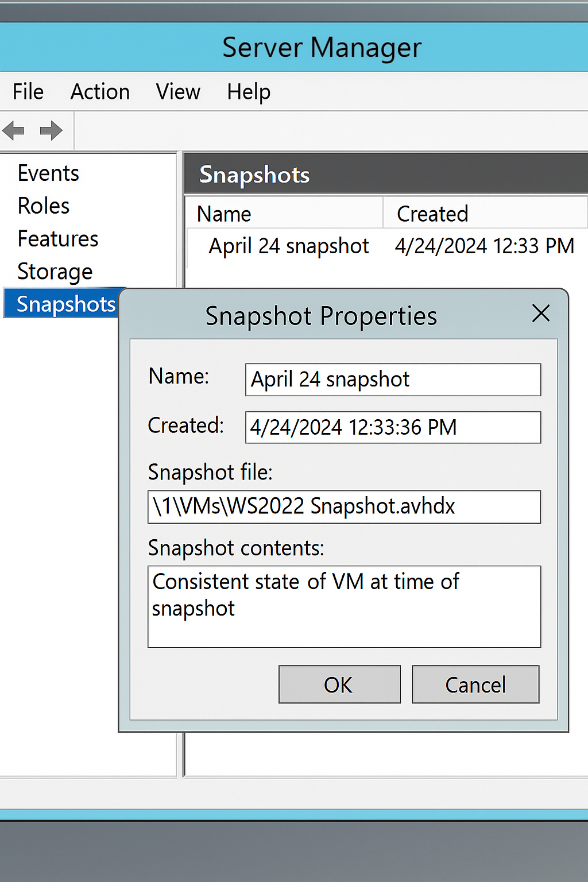Image resolution: width=588 pixels, height=882 pixels.
Task: Open the Help menu
Action: 249,92
